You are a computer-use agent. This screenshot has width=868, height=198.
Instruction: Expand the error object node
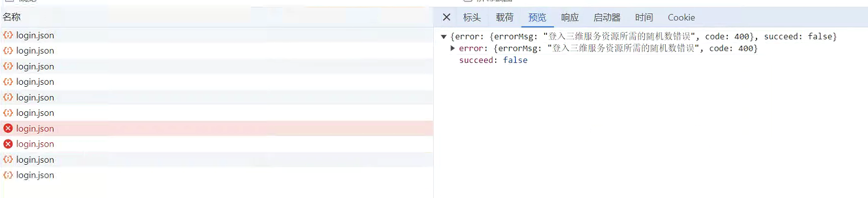pos(452,48)
